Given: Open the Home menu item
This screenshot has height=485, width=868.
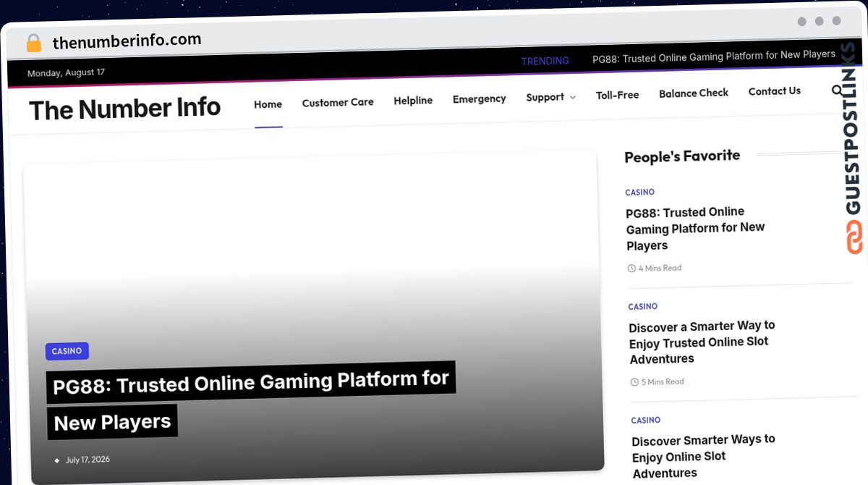Looking at the screenshot, I should click(268, 104).
